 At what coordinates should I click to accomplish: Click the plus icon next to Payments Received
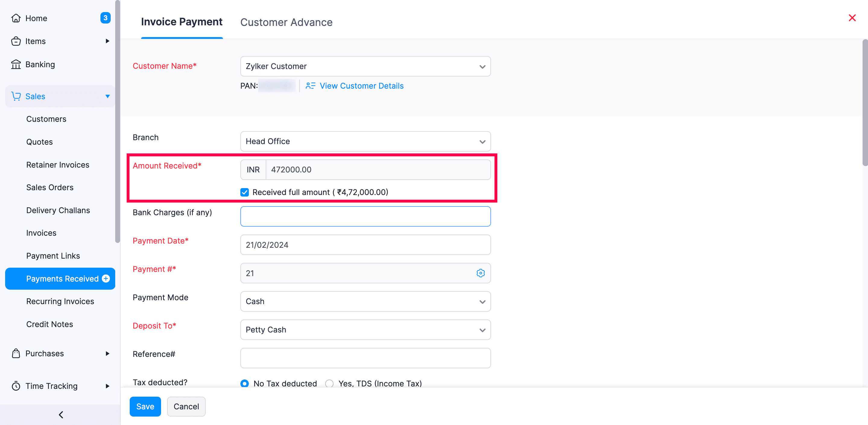[106, 279]
